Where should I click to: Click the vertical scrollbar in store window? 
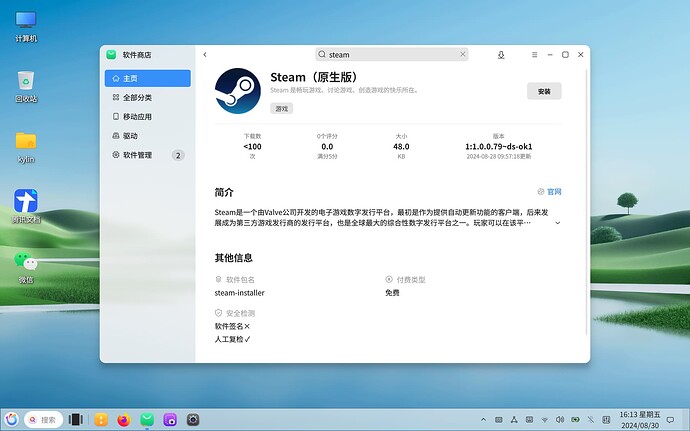(x=587, y=203)
